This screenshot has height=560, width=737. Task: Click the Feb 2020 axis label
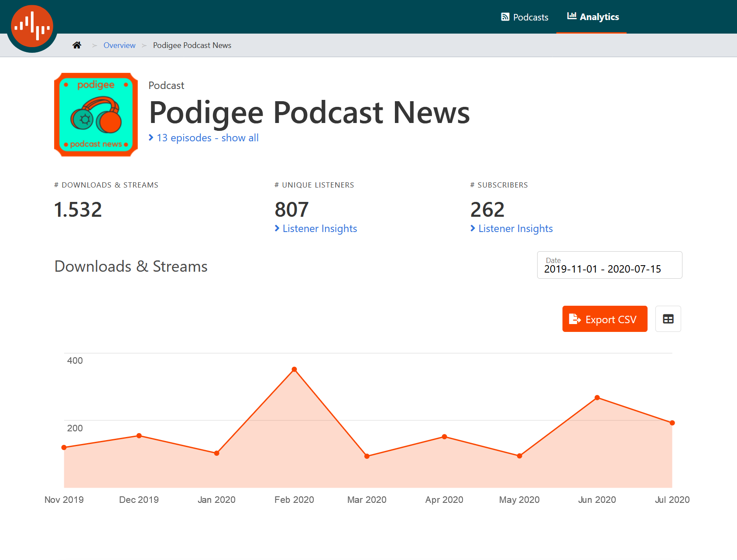pyautogui.click(x=295, y=500)
